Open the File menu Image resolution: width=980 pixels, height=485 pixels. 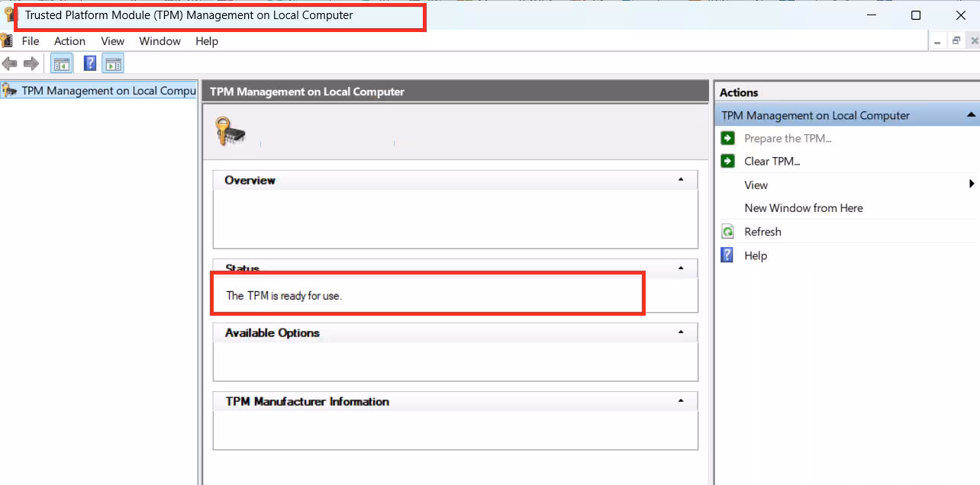coord(31,41)
